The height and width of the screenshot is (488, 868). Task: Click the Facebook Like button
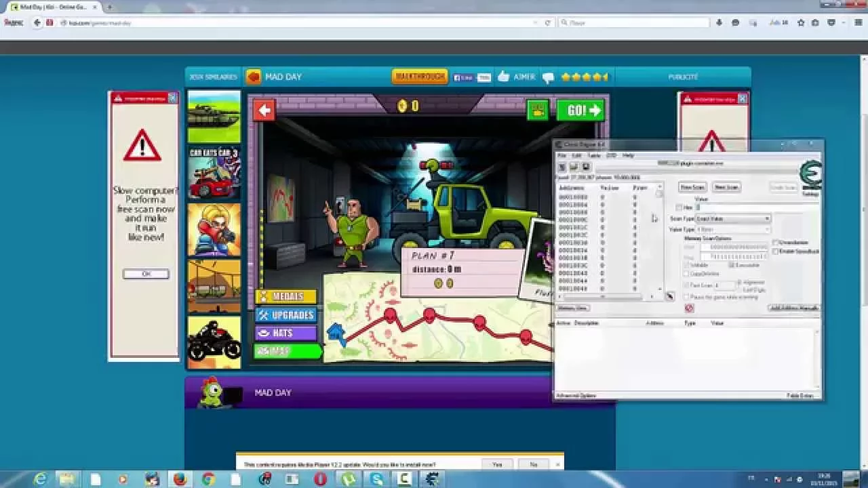tap(464, 77)
